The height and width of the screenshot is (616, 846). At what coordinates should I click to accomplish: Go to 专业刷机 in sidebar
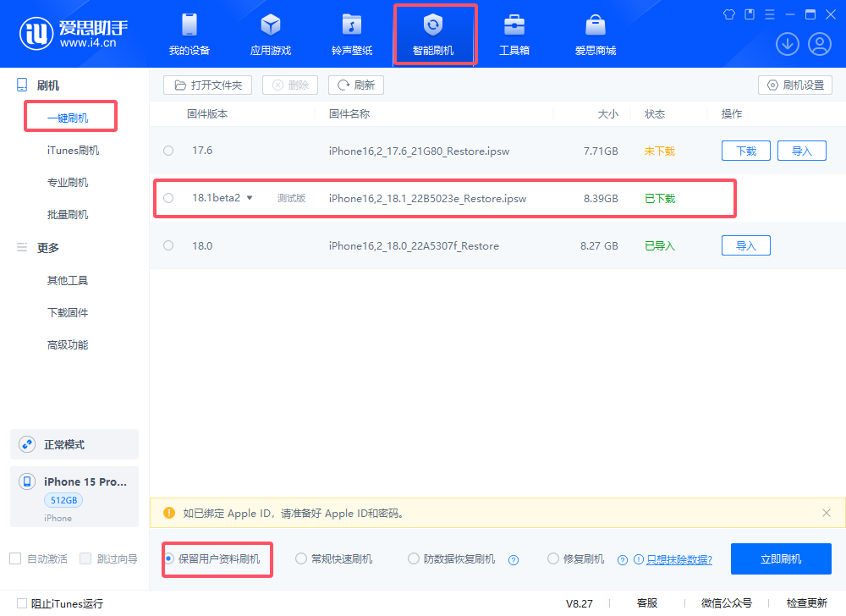[68, 182]
